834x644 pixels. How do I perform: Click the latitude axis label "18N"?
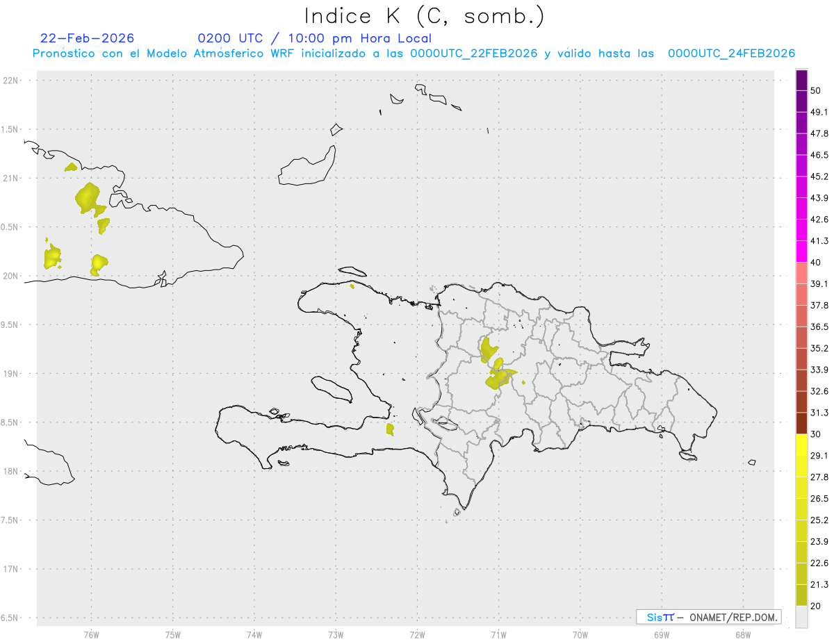point(11,472)
